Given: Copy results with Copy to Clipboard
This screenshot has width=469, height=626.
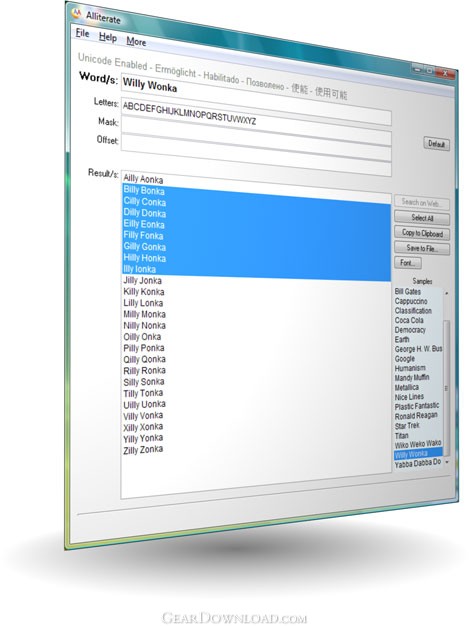Looking at the screenshot, I should pyautogui.click(x=422, y=233).
